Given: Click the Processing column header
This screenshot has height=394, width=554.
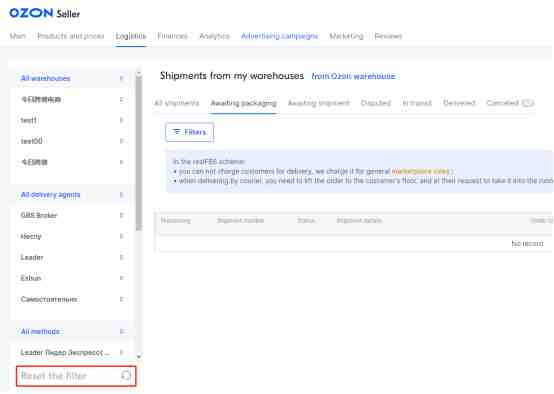Looking at the screenshot, I should pyautogui.click(x=176, y=220).
